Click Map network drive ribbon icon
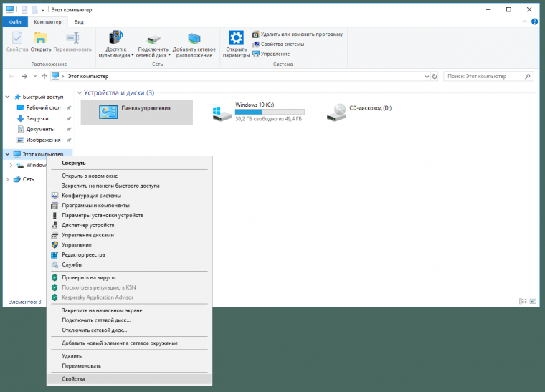 coord(152,39)
